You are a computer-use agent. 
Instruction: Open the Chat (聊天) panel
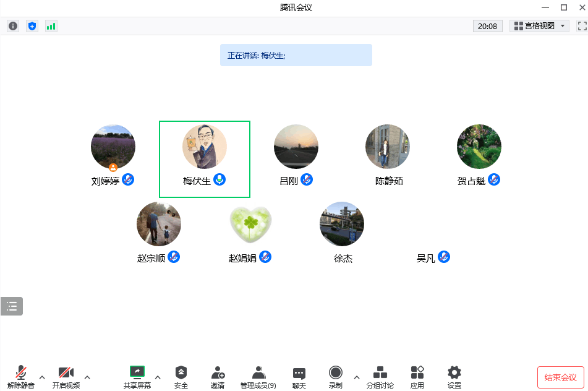pyautogui.click(x=299, y=376)
